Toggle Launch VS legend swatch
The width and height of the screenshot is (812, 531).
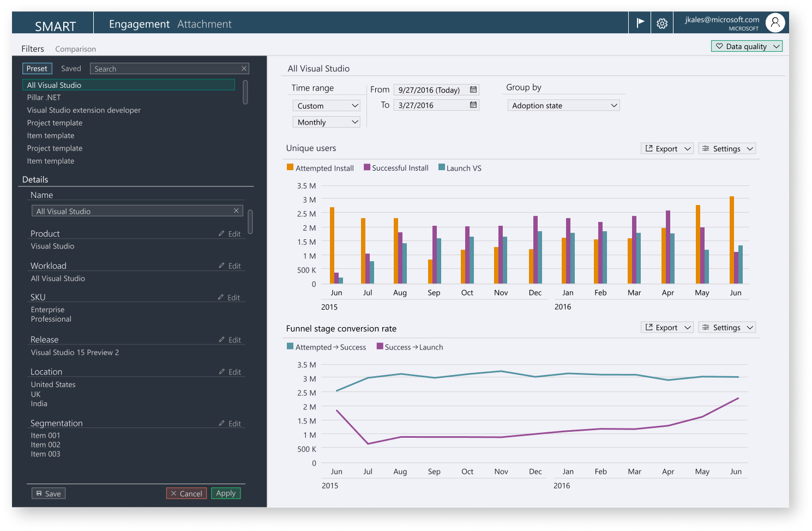(442, 167)
